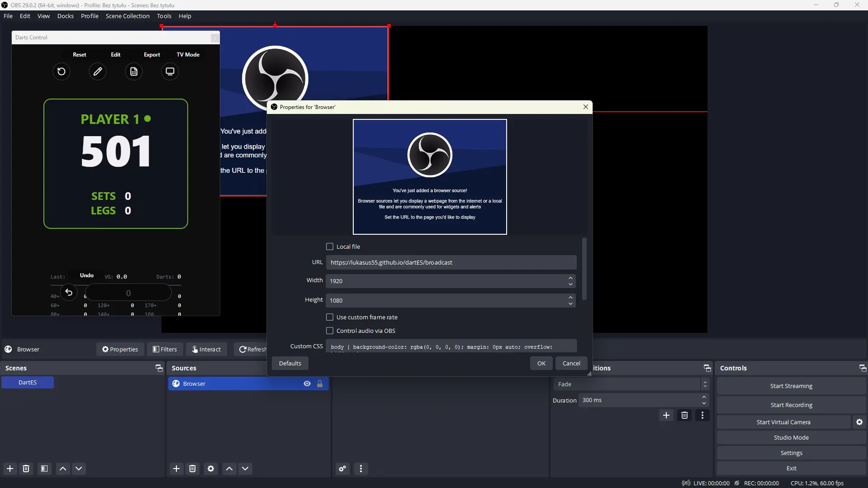868x488 pixels.
Task: Click OK in Browser properties dialog
Action: pos(541,363)
